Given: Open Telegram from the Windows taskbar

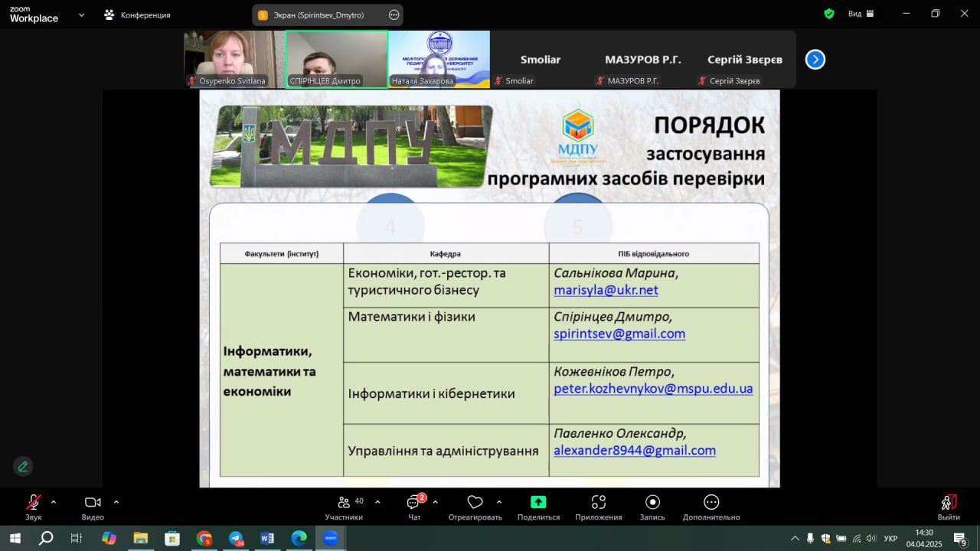Looking at the screenshot, I should click(236, 538).
